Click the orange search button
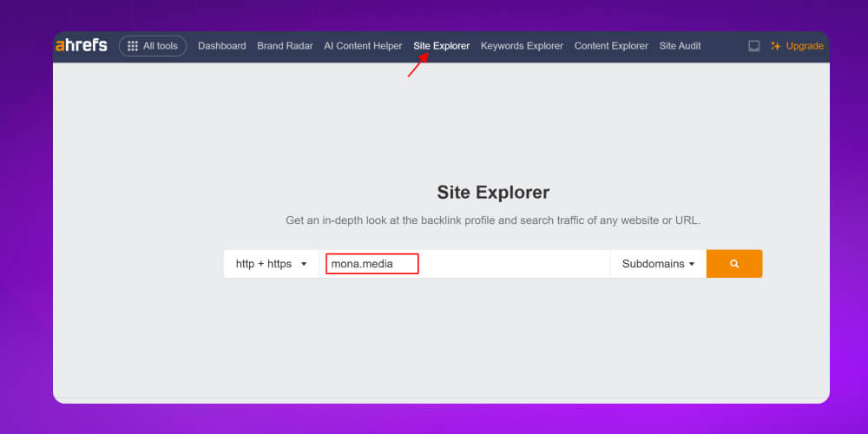This screenshot has height=434, width=868. (734, 264)
